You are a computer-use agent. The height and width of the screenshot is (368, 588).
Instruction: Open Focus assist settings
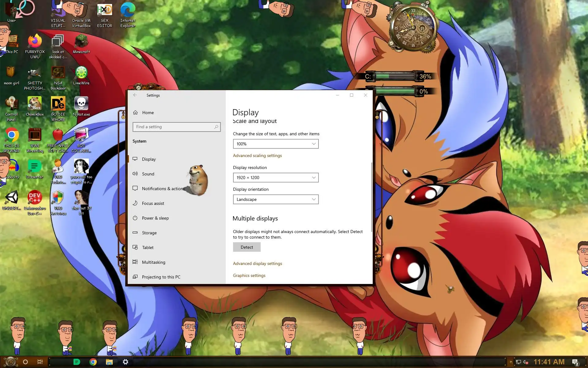[153, 203]
